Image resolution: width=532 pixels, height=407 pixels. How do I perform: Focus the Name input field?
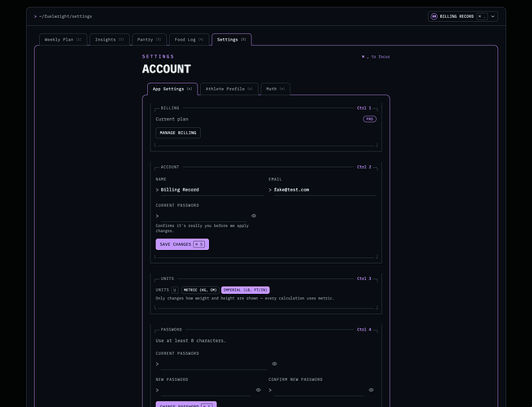[209, 190]
